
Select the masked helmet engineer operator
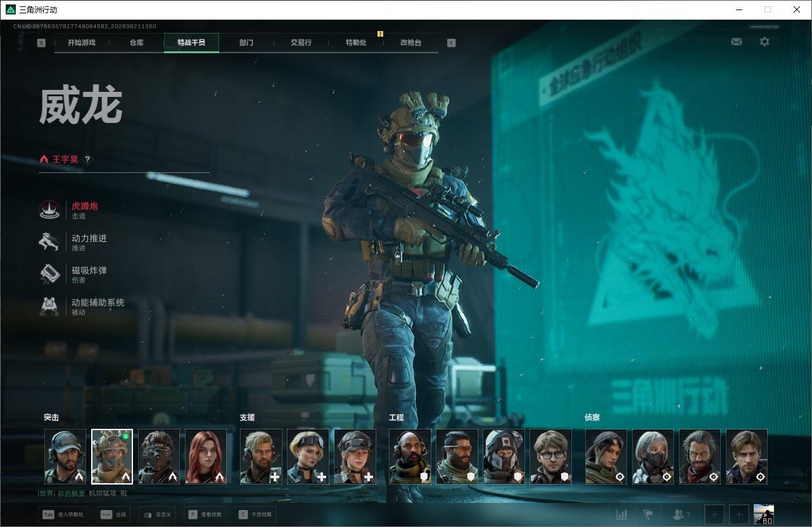point(504,457)
